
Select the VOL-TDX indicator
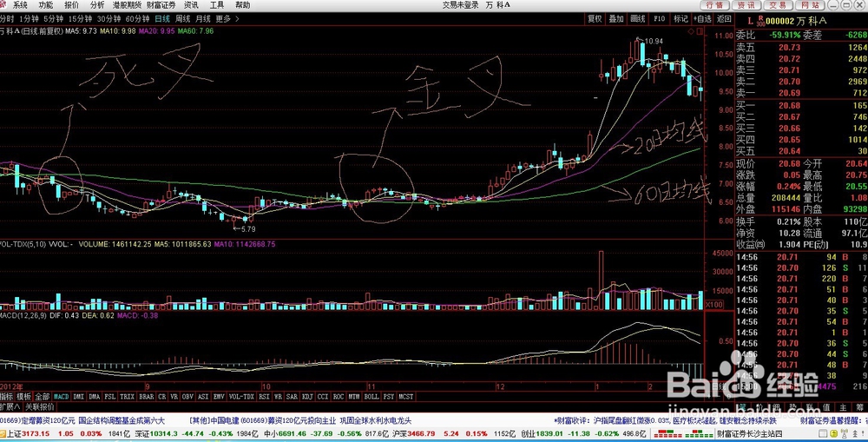[x=241, y=397]
